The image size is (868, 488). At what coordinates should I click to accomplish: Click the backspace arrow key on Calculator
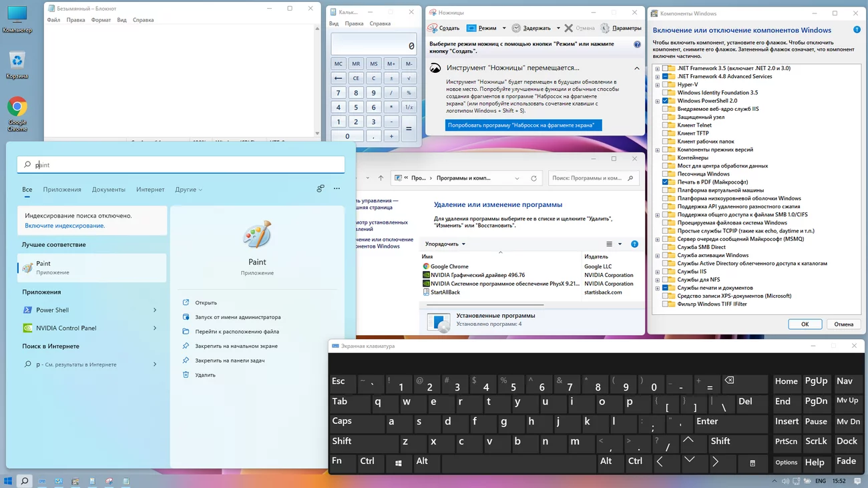[x=339, y=78]
